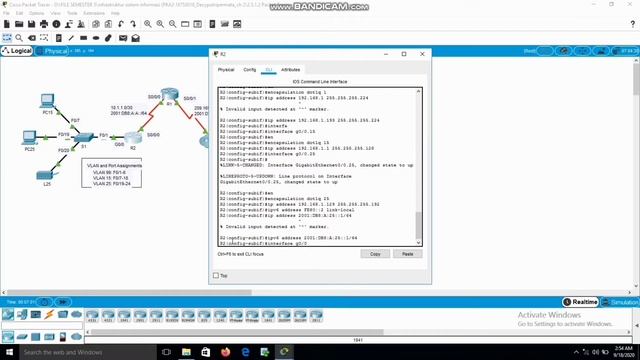This screenshot has height=360, width=640.
Task: Activate the Inspect magnifier tool
Action: coord(19,38)
